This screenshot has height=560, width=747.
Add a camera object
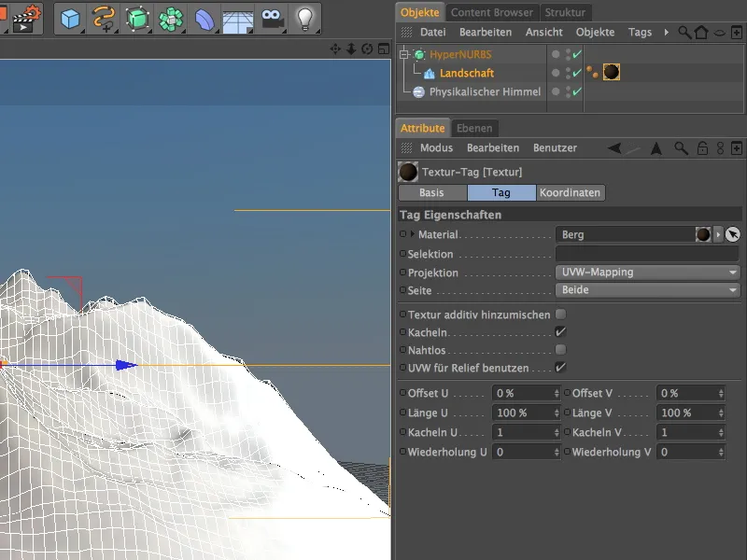tap(272, 19)
